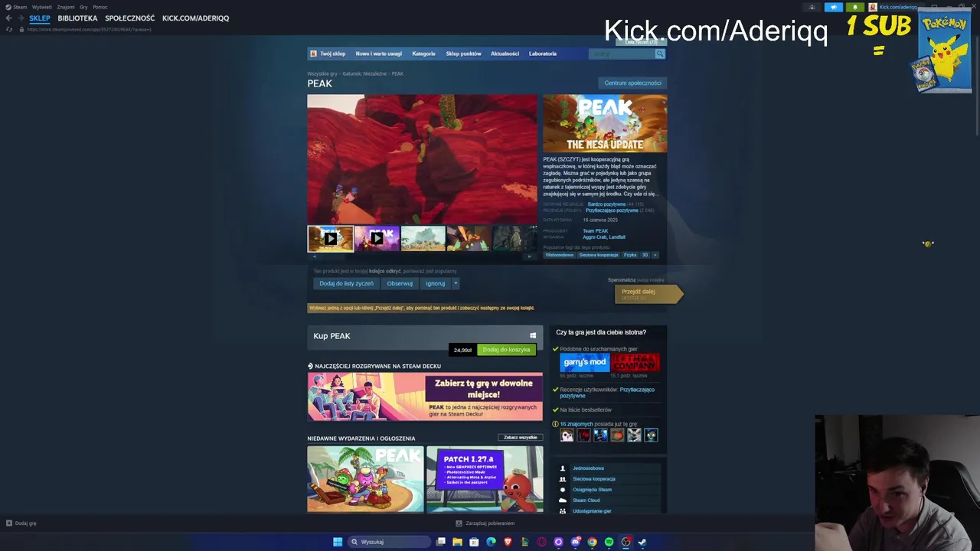980x551 pixels.
Task: Open the SPOŁECZNOŚĆ tab
Action: coord(129,18)
